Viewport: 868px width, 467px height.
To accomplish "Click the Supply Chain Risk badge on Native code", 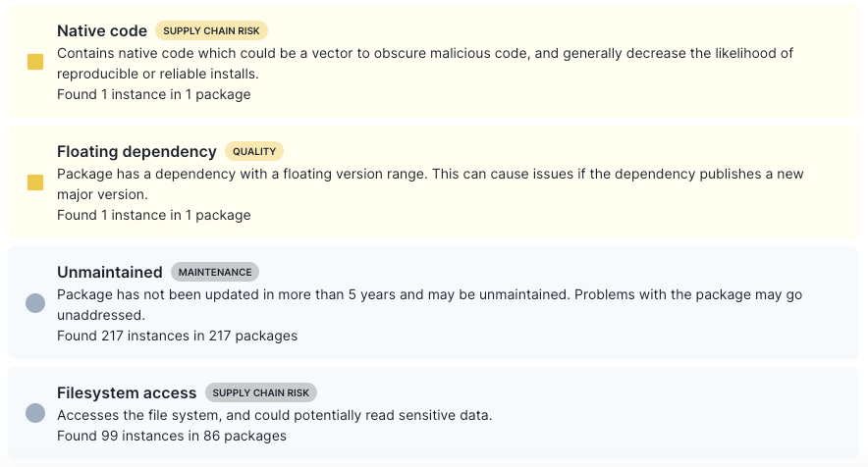I will [x=212, y=30].
